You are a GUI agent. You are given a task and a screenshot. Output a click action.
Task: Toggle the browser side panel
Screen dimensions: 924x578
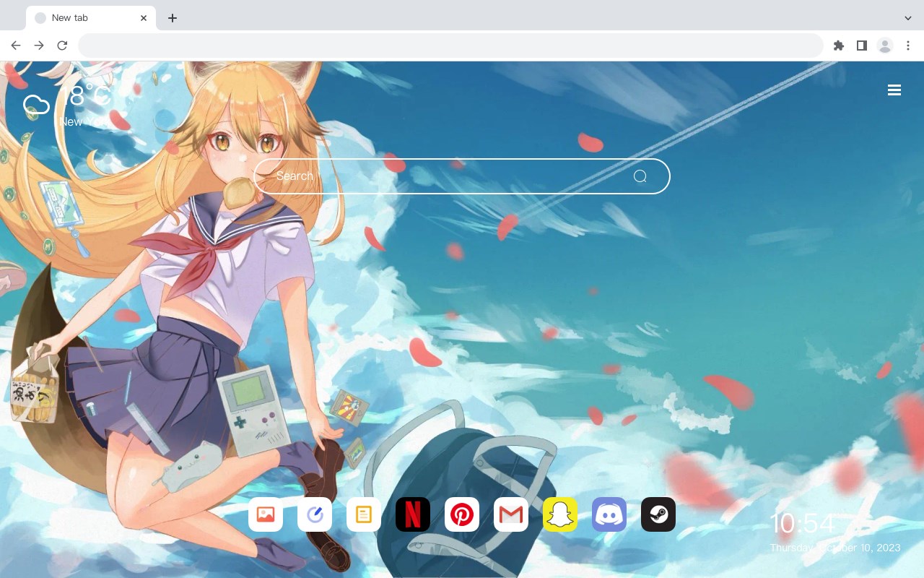(861, 46)
